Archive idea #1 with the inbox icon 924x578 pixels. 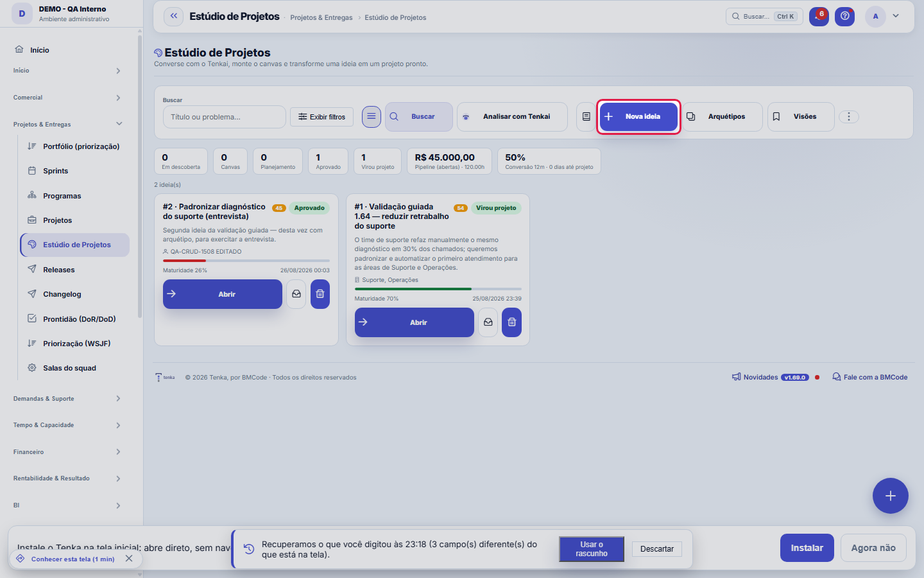tap(488, 322)
